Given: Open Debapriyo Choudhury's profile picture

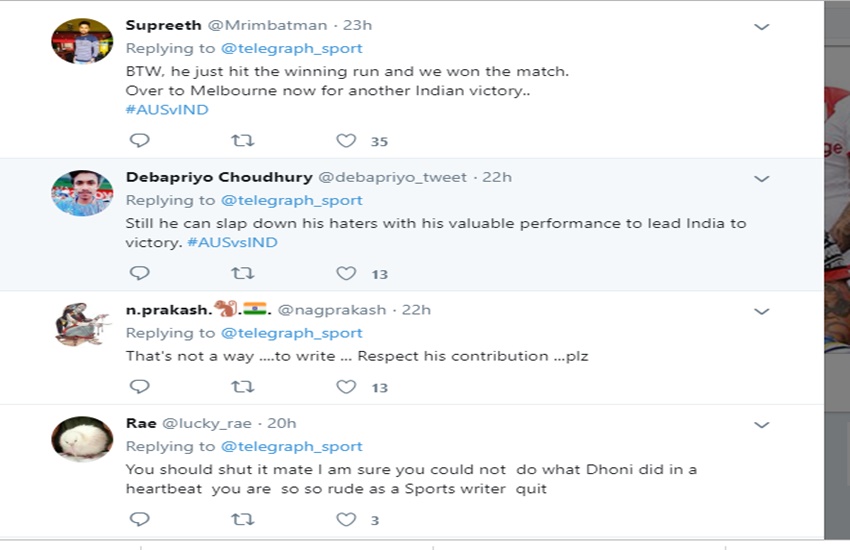Looking at the screenshot, I should pyautogui.click(x=82, y=193).
